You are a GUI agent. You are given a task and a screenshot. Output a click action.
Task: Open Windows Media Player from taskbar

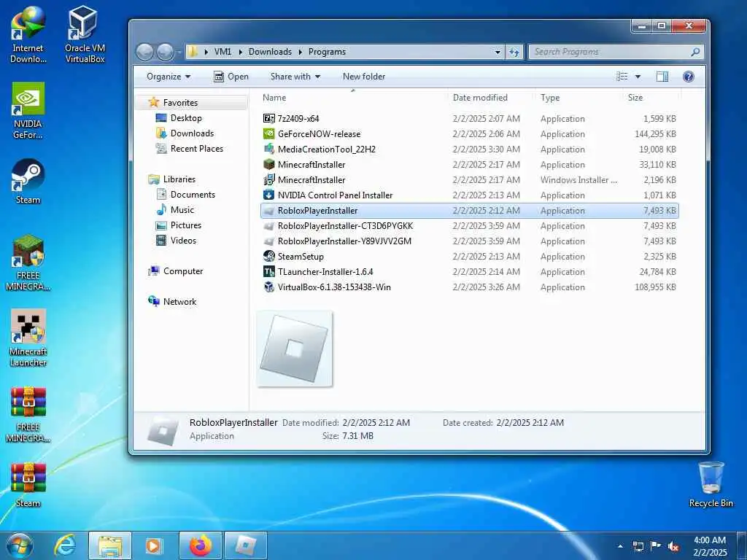point(153,545)
